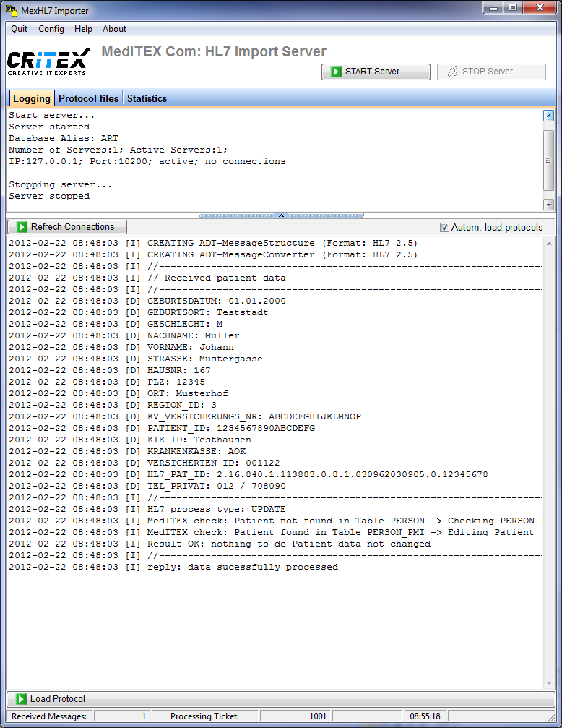The width and height of the screenshot is (562, 728).
Task: Click the green play icon on START Server
Action: point(336,72)
